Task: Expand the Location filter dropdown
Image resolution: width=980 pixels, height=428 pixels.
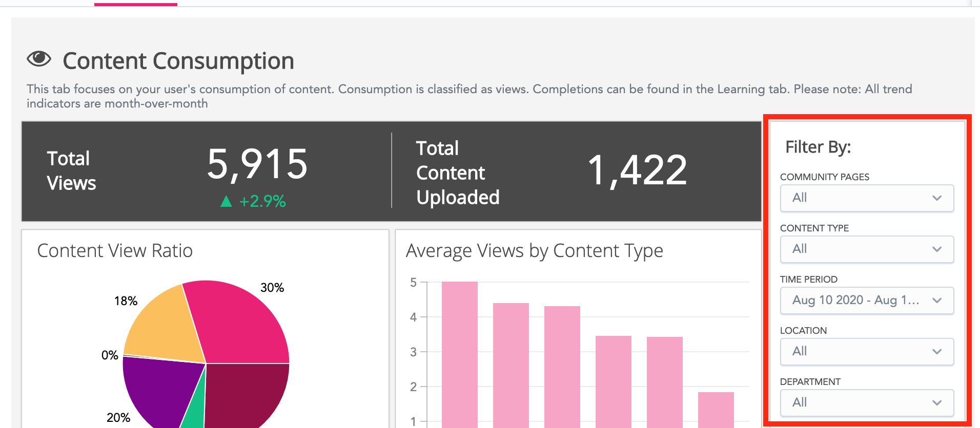Action: (866, 352)
